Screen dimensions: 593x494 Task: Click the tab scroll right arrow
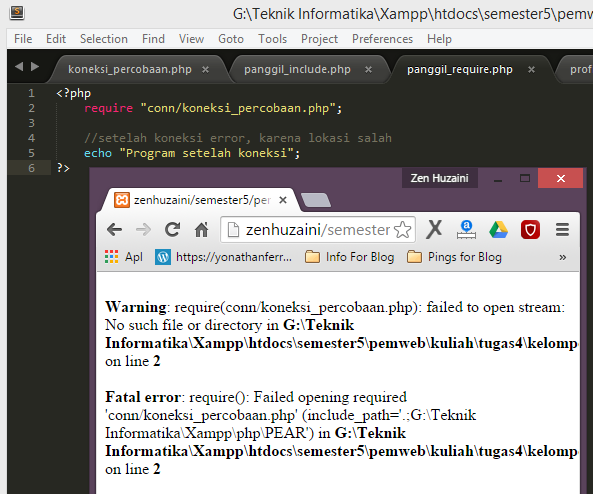(35, 67)
